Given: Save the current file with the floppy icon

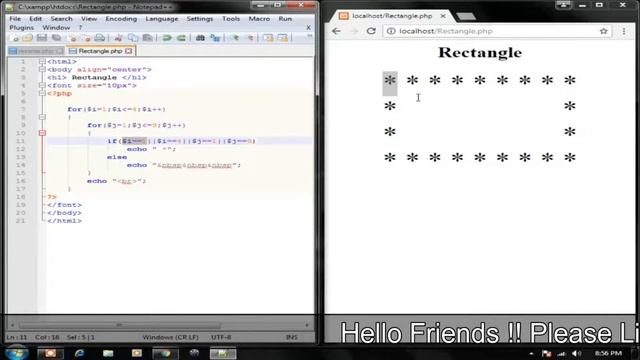Looking at the screenshot, I should (42, 38).
